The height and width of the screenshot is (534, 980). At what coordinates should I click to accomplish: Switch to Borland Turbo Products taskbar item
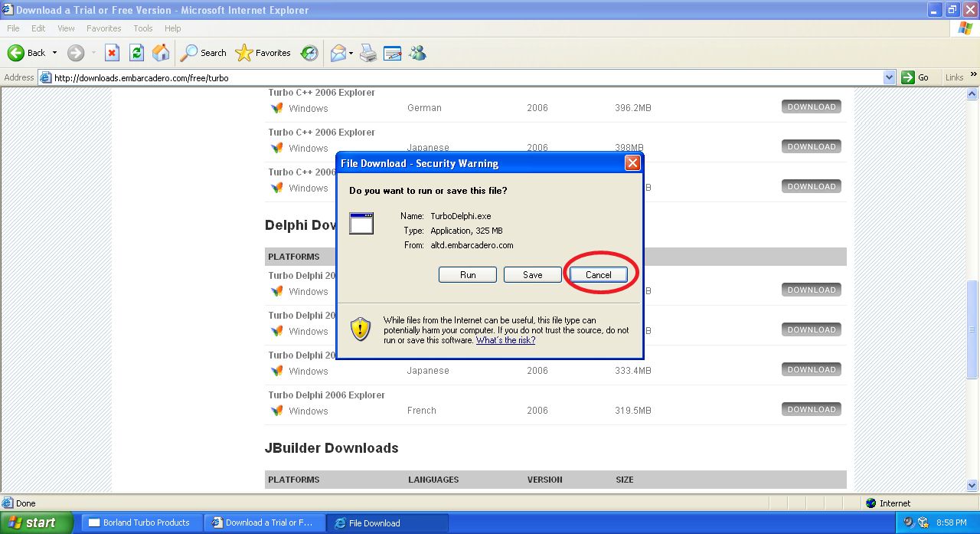(142, 523)
